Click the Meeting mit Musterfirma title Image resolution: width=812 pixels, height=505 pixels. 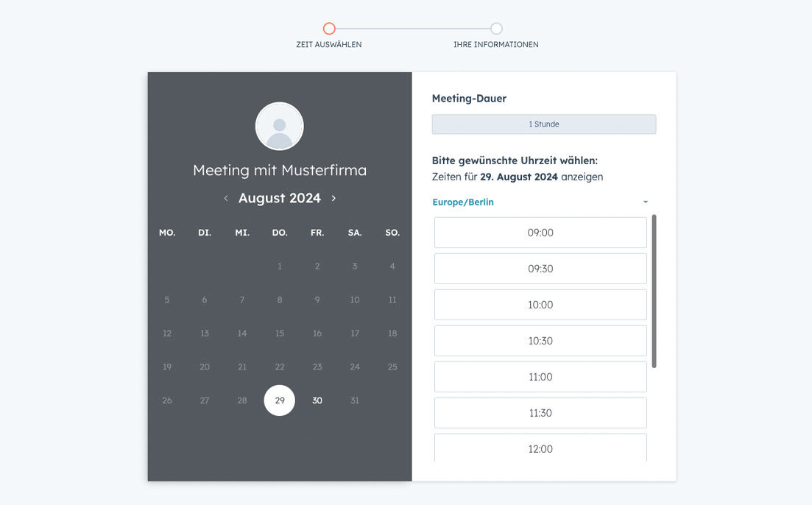(x=280, y=170)
